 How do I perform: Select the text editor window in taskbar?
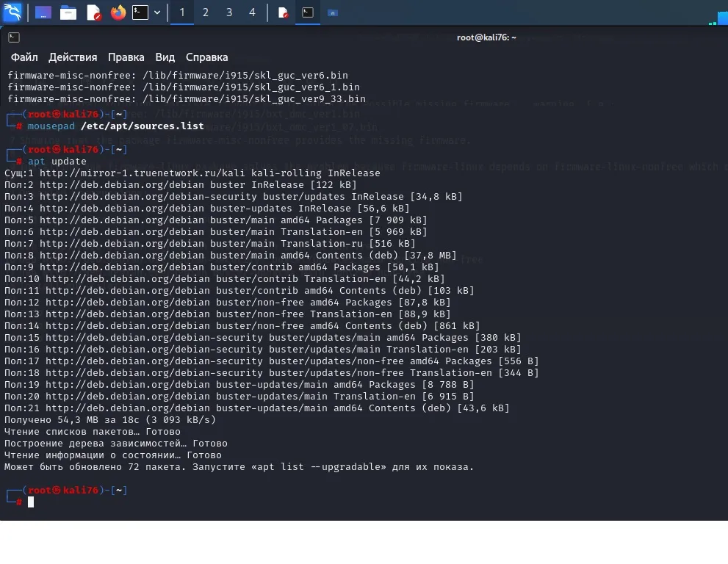tap(283, 12)
